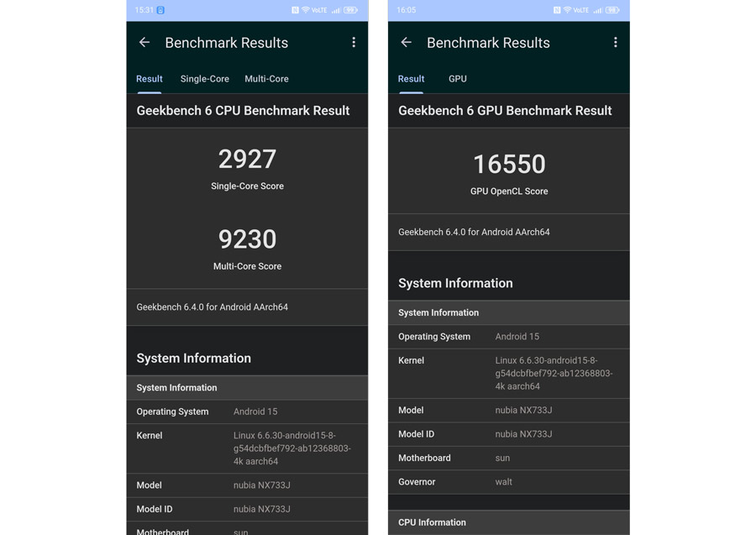
Task: Tap the VoLTE indicator in left status bar
Action: click(x=319, y=10)
